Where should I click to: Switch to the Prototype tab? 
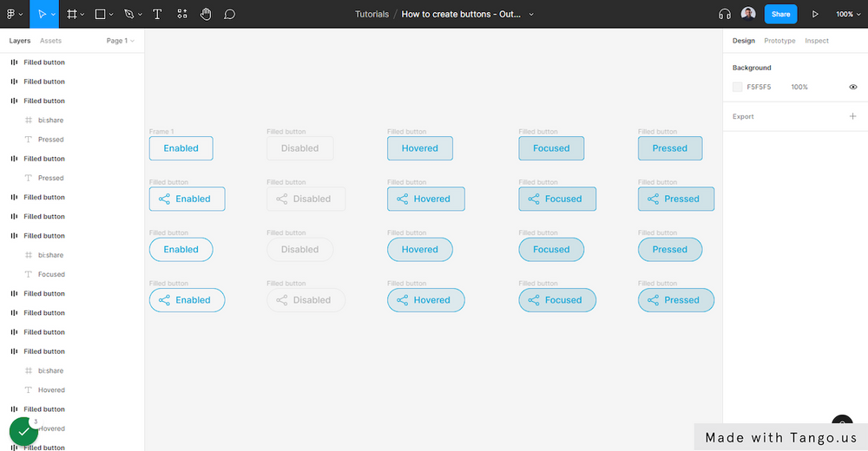(x=779, y=41)
